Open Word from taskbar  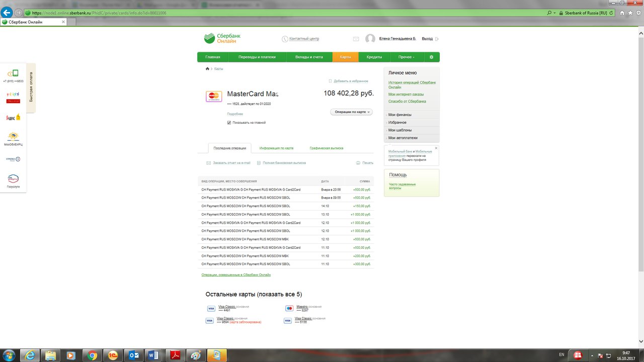tap(154, 355)
